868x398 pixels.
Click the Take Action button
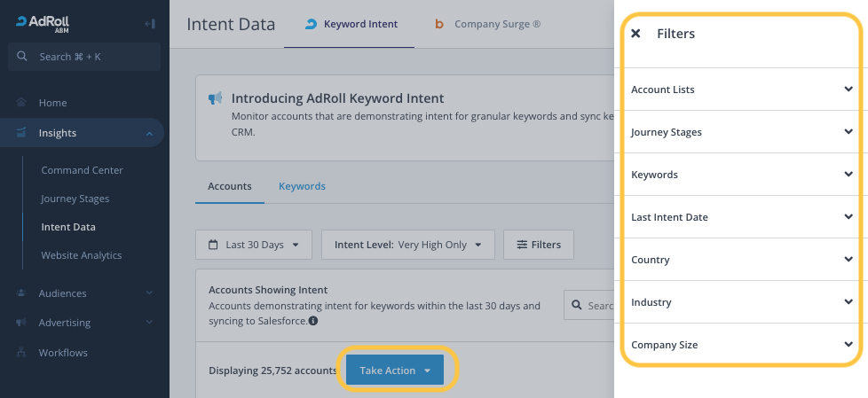pos(394,371)
